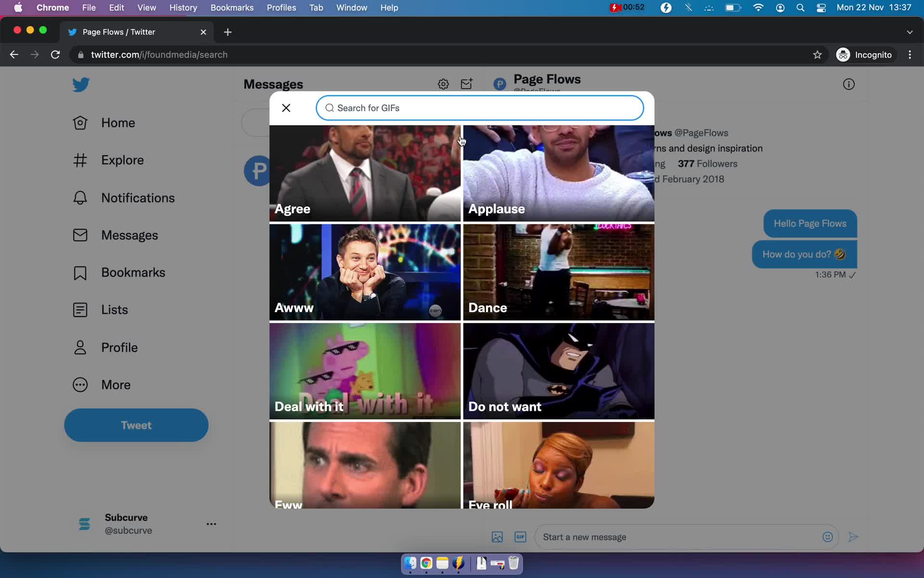Open Spotlight search icon

(800, 8)
